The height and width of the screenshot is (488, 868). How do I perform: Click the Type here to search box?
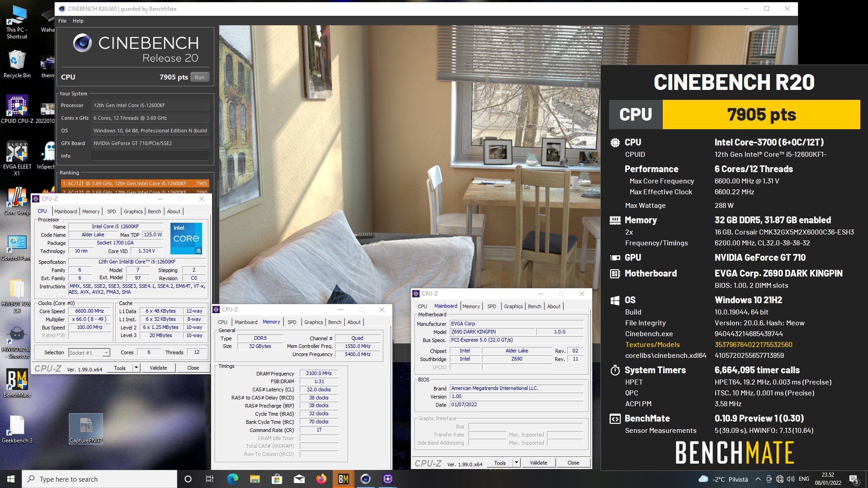click(99, 479)
